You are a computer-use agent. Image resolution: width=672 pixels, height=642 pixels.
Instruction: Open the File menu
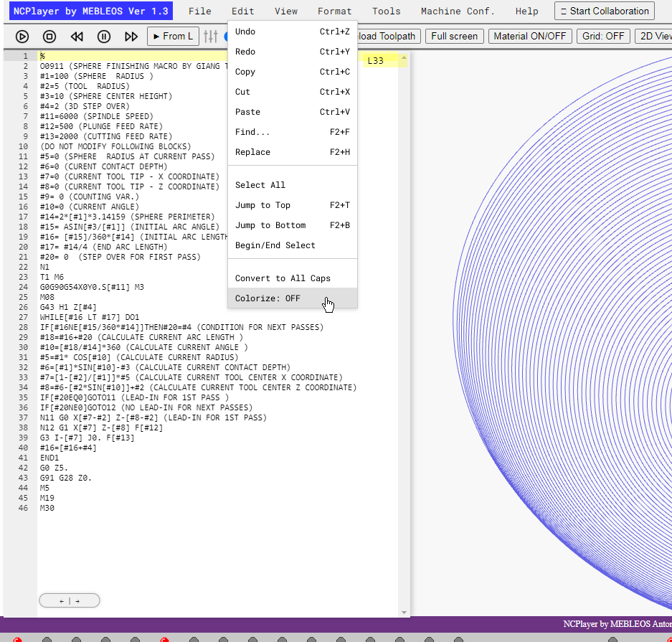(199, 11)
